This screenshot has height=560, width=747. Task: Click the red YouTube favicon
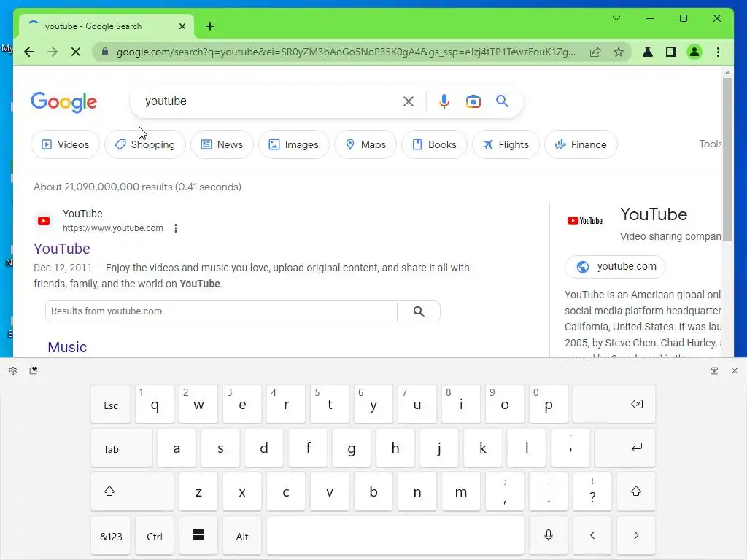pos(44,221)
